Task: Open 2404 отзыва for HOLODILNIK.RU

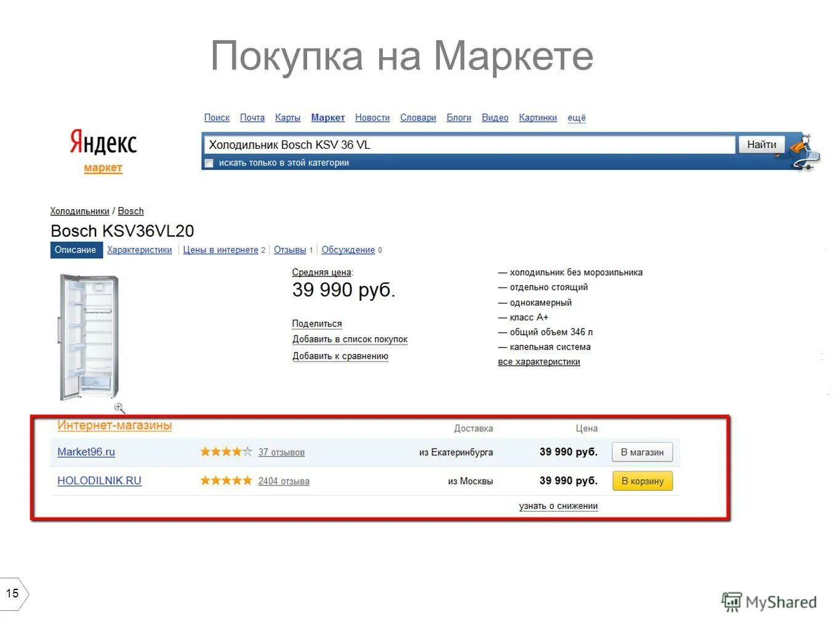Action: tap(284, 481)
